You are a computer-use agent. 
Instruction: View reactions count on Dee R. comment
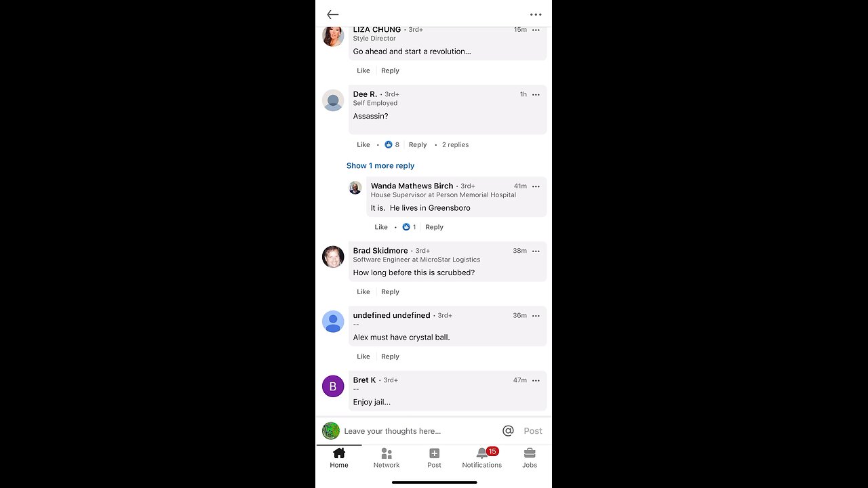pos(392,144)
